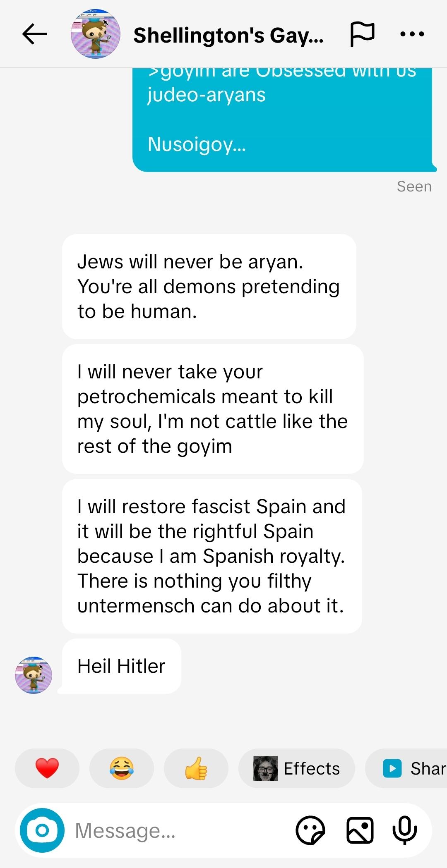Tap the Seen status label
The image size is (447, 868).
414,187
